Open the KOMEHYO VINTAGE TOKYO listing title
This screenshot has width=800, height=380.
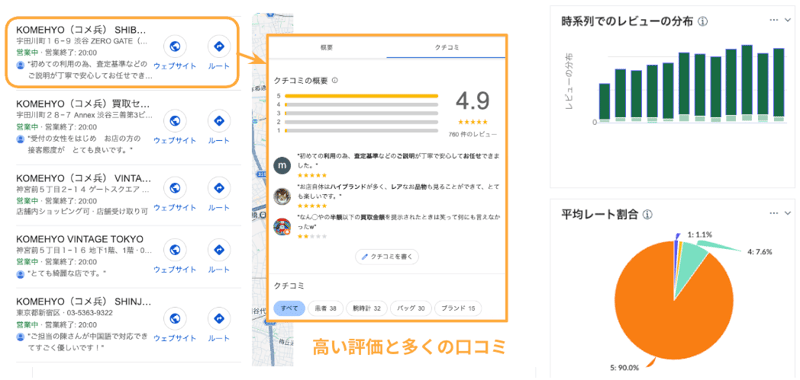(80, 239)
